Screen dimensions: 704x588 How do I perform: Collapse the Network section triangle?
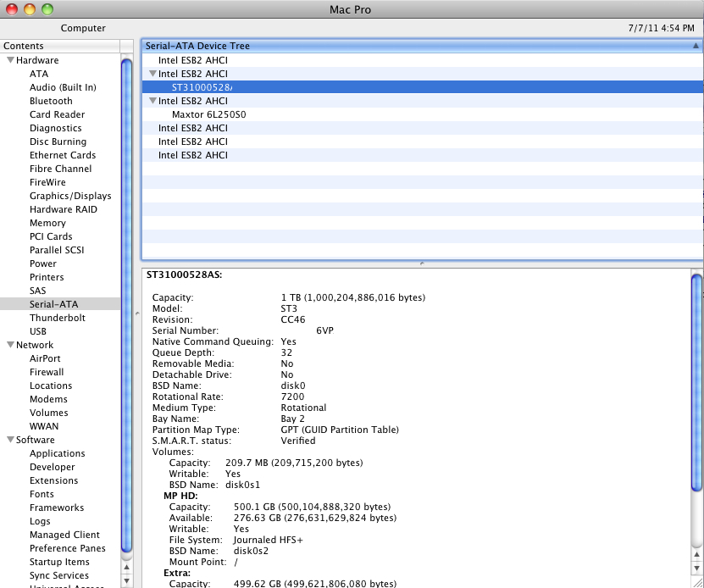[x=10, y=345]
